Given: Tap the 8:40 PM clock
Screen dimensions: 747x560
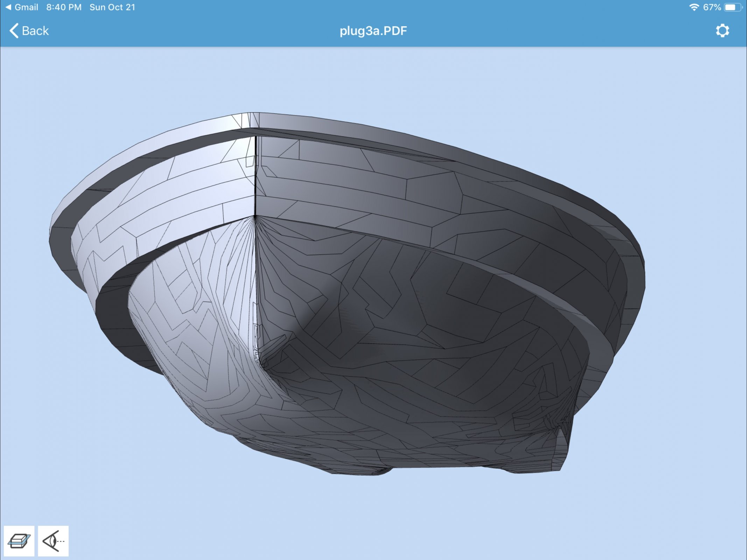Looking at the screenshot, I should point(64,7).
